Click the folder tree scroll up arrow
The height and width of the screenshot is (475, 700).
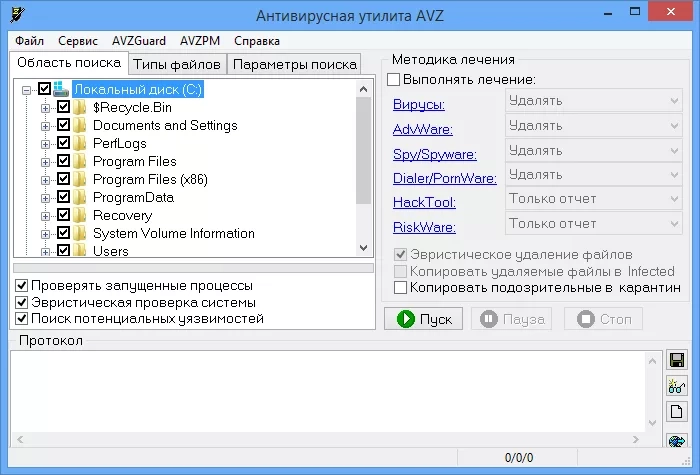[x=363, y=89]
